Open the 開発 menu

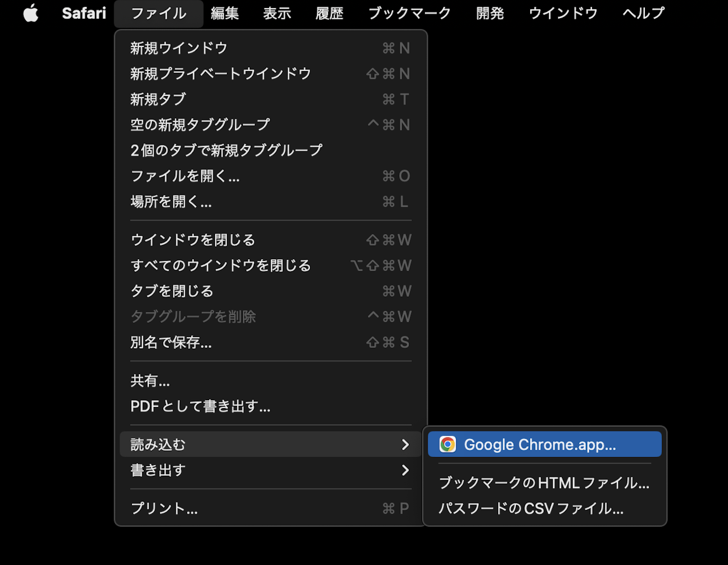coord(490,13)
